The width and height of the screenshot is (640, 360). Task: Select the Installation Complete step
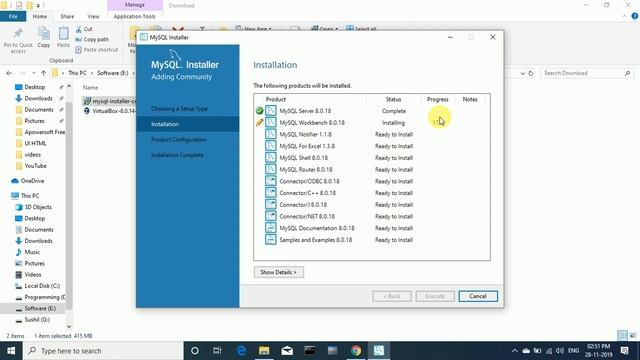177,155
